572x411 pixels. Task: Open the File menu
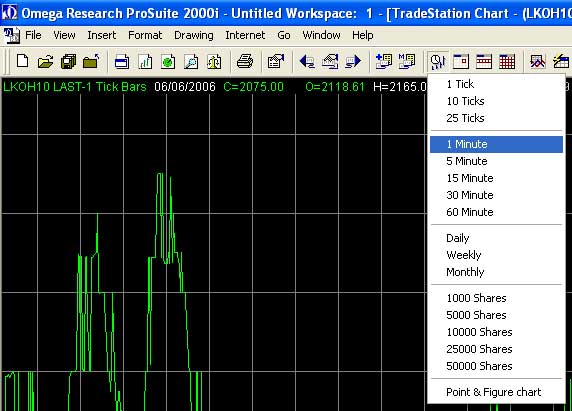coord(33,35)
